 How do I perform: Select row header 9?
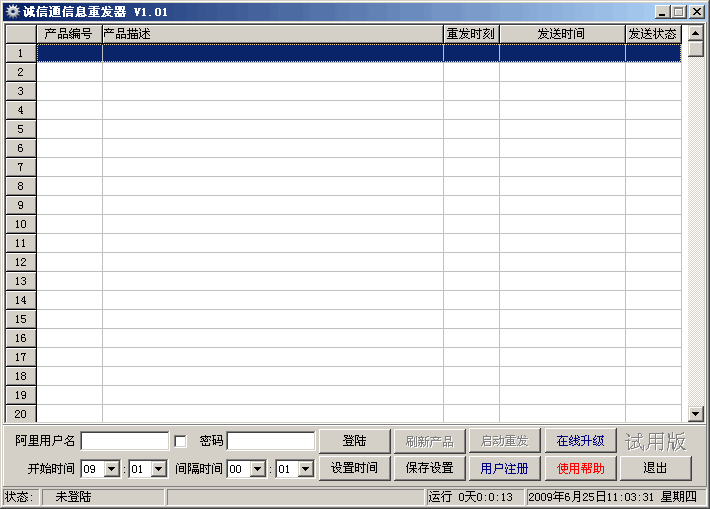click(x=21, y=205)
